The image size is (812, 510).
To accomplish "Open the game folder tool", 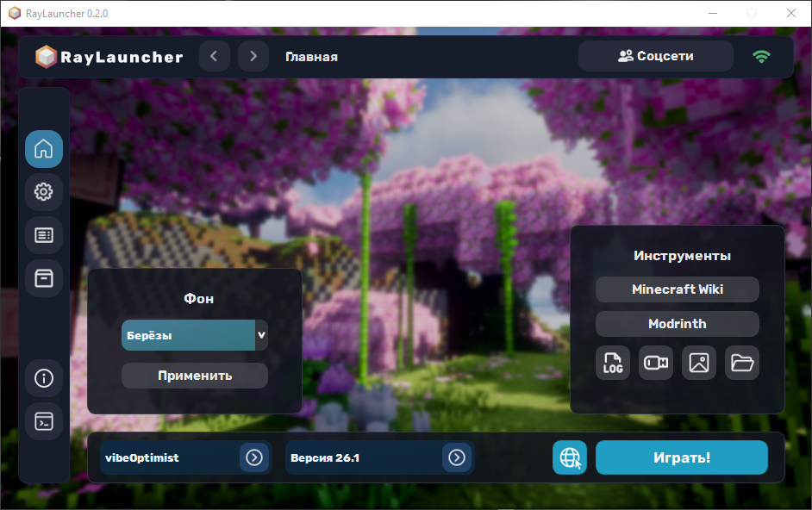I will [x=742, y=363].
